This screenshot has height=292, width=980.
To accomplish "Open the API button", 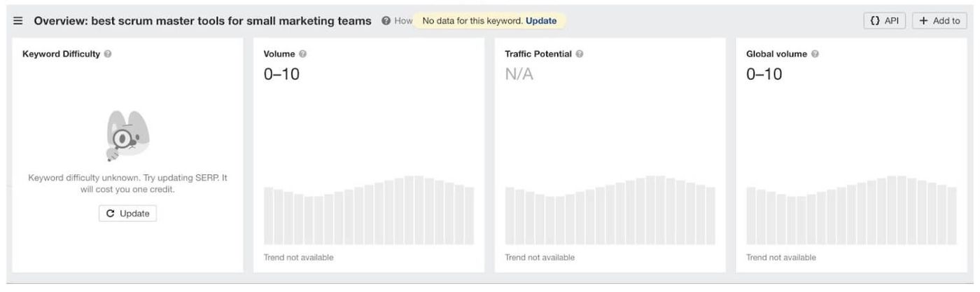I will tap(884, 21).
